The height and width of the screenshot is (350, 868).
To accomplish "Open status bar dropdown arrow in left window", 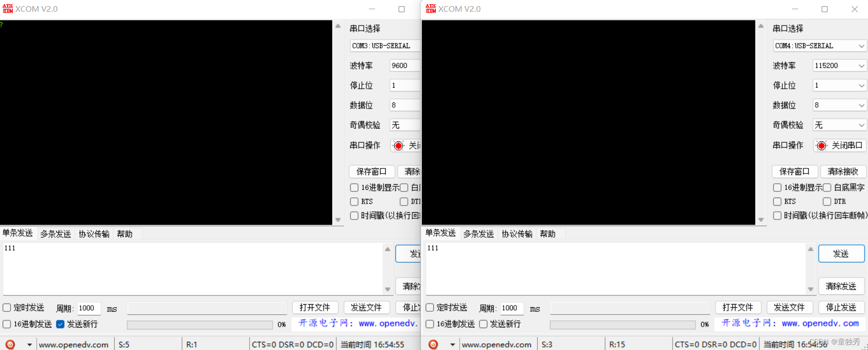I will (30, 345).
